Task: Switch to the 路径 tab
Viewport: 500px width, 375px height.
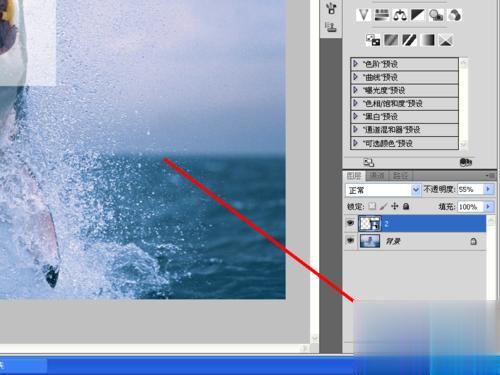Action: (400, 175)
